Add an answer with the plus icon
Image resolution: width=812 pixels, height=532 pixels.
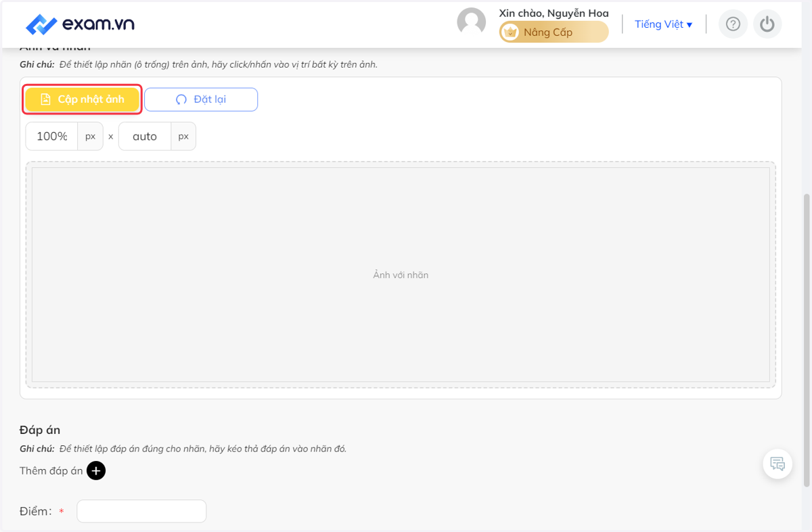[x=96, y=470]
